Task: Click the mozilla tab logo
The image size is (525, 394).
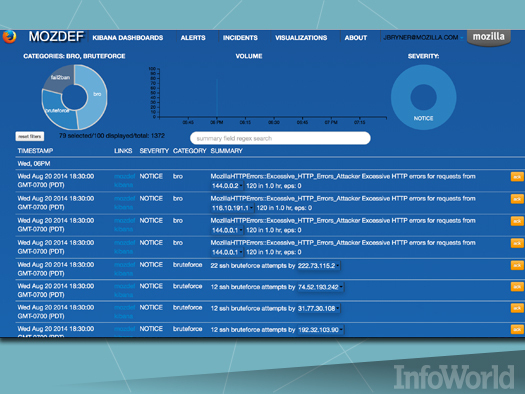Action: (x=489, y=37)
